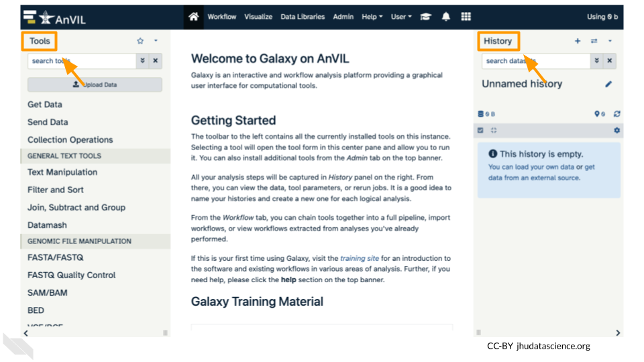Open the Datamash tool section
Screen dimensions: 644x362
tap(47, 225)
